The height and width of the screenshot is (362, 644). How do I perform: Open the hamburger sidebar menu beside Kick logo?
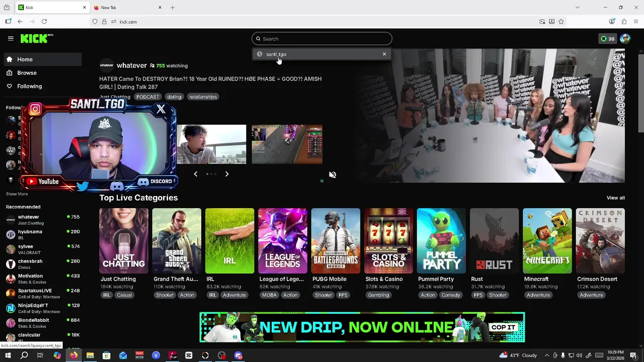[x=11, y=39]
